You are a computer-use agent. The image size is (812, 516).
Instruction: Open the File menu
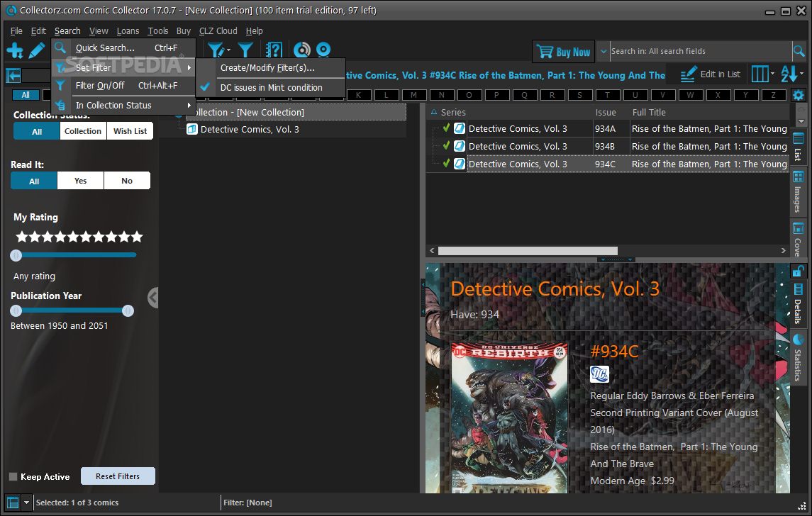click(16, 31)
